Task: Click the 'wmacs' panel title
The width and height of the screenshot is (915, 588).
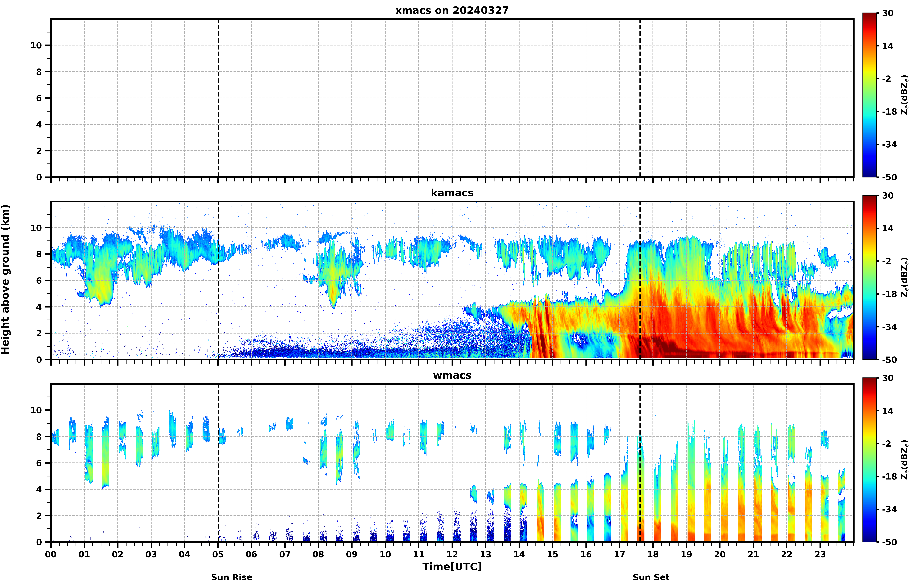Action: [x=452, y=375]
